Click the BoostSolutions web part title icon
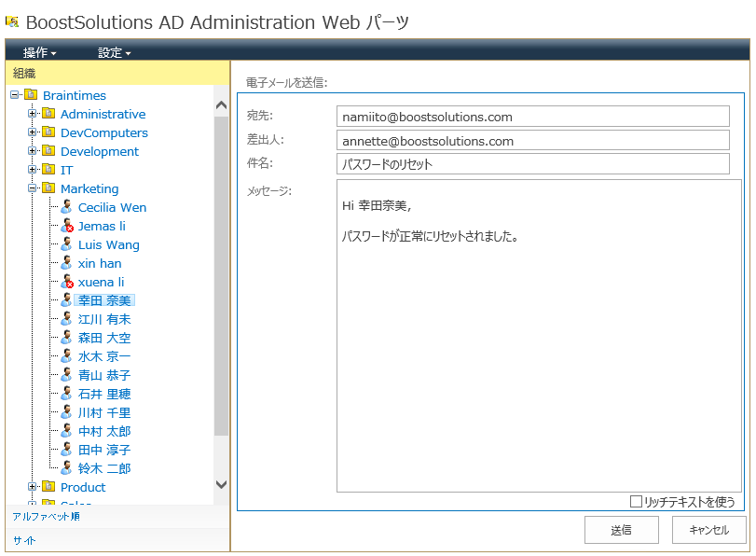 pyautogui.click(x=12, y=21)
